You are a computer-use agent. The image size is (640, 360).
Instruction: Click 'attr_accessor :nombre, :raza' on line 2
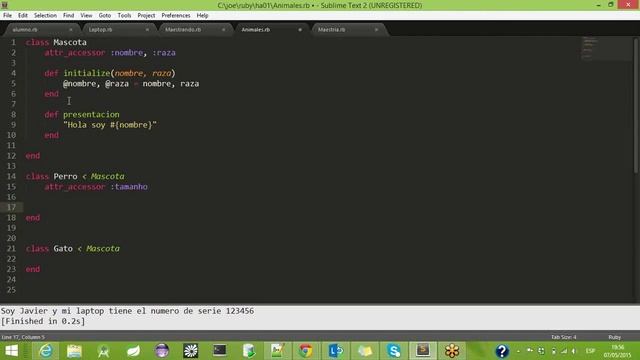(x=110, y=53)
